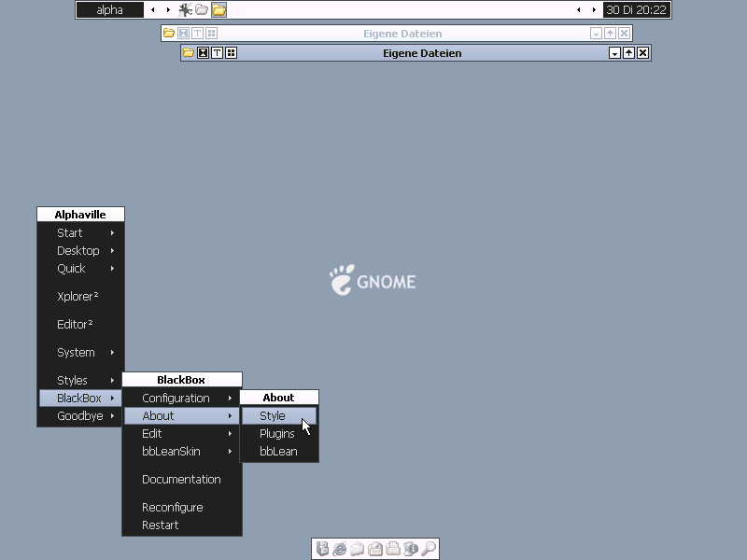
Task: Expand the Configuration submenu arrow
Action: 230,399
